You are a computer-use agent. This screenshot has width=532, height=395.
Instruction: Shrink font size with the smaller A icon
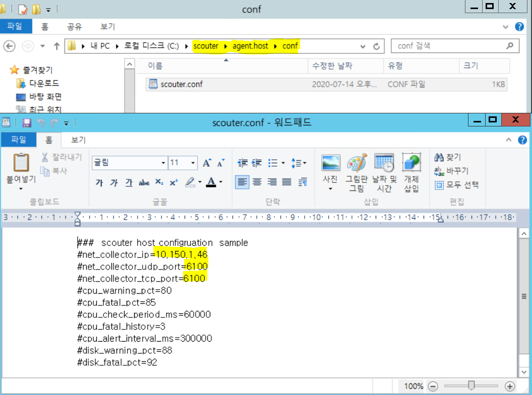click(221, 163)
